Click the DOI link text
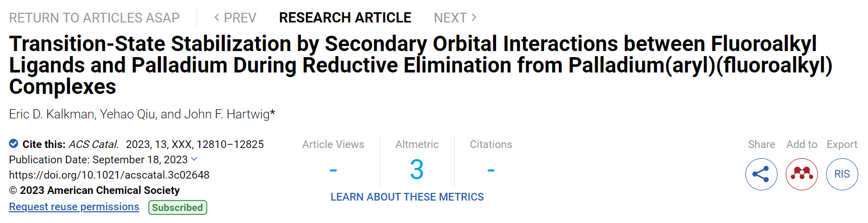Screen dimensions: 868x223 pyautogui.click(x=109, y=175)
